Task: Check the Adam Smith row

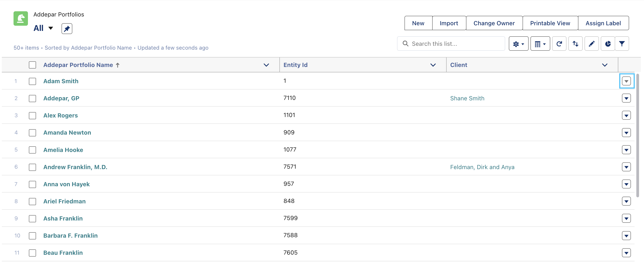Action: pos(32,81)
